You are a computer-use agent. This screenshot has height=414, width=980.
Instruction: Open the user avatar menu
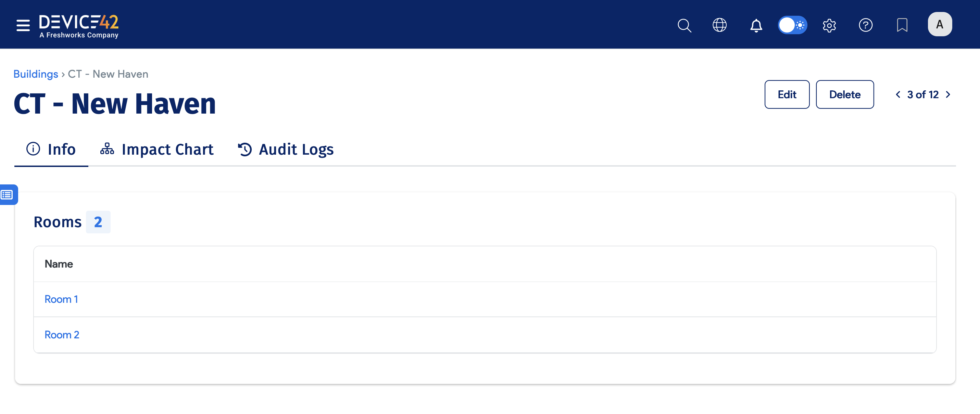coord(939,24)
